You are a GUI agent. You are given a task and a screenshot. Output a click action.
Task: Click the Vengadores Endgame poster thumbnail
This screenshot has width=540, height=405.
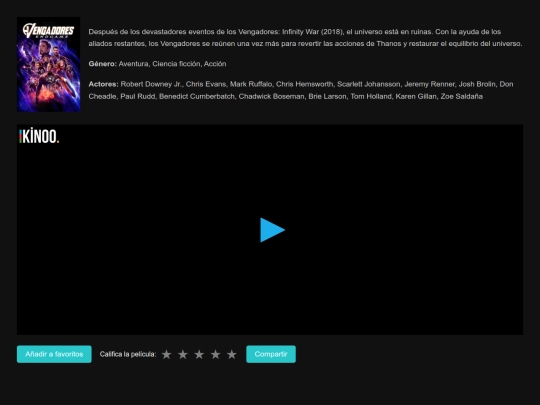tap(49, 64)
